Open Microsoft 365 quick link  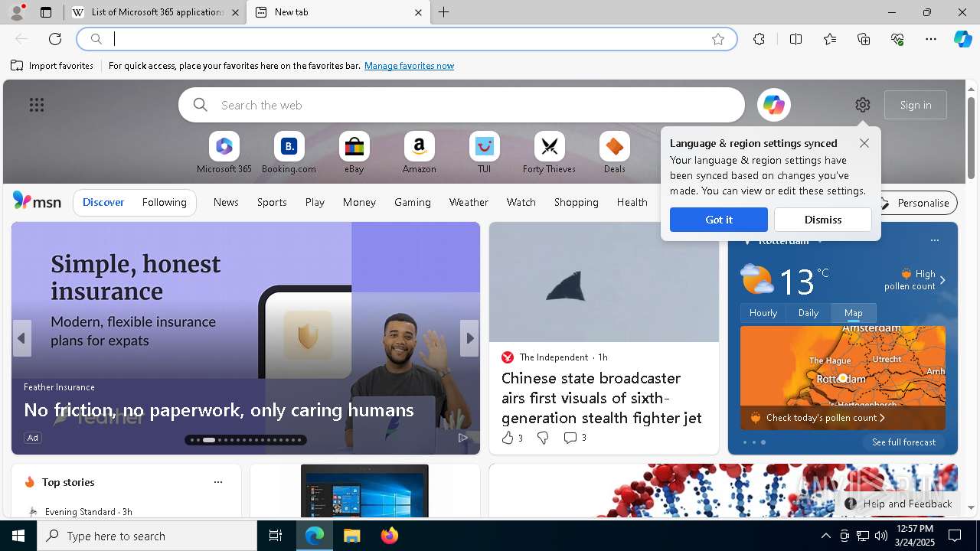[224, 153]
